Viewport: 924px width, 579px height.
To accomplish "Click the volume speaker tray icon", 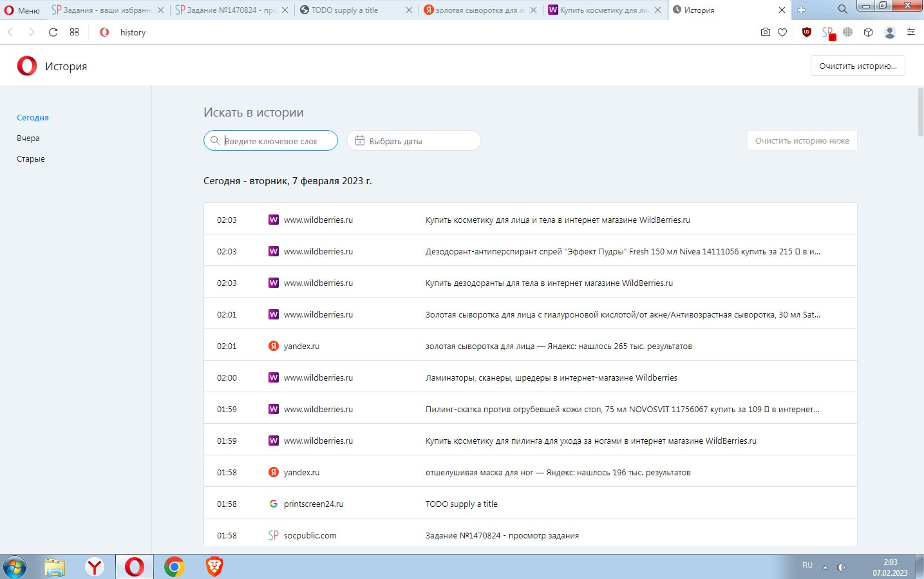I will pos(841,567).
